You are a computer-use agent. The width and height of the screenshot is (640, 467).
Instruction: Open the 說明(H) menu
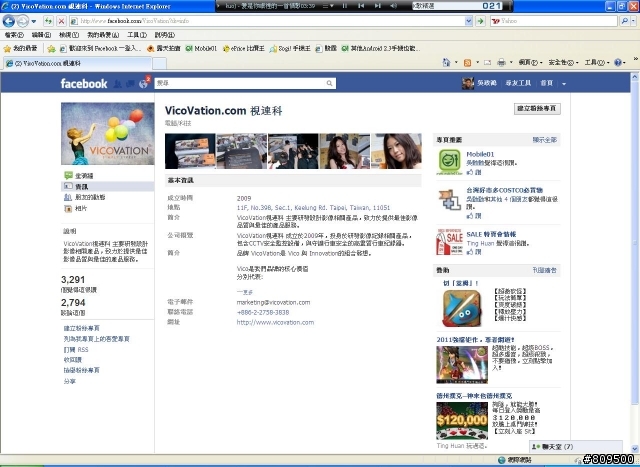[164, 35]
